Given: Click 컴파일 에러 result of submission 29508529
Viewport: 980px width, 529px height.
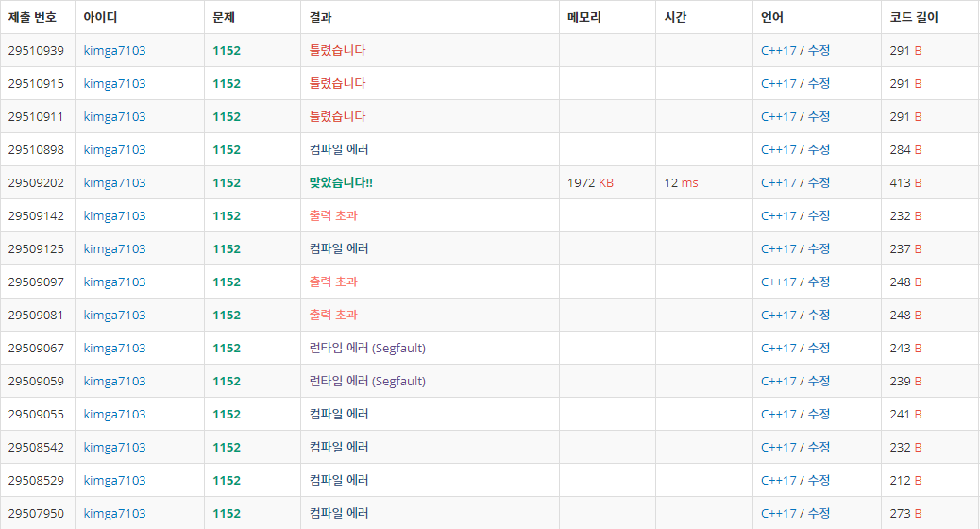Looking at the screenshot, I should click(x=339, y=480).
